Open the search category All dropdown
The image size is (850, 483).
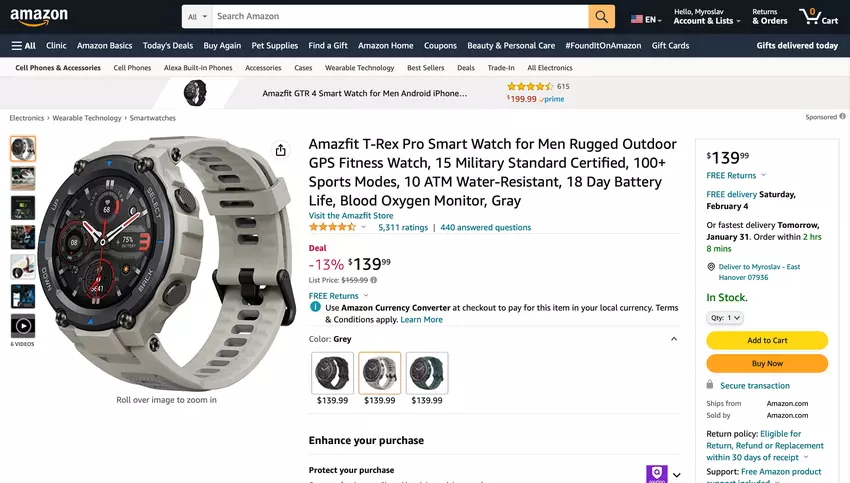tap(198, 17)
